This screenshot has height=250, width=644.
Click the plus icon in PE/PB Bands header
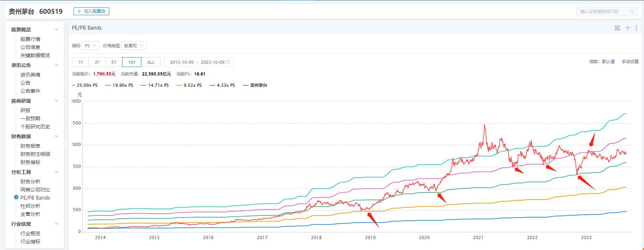click(627, 28)
